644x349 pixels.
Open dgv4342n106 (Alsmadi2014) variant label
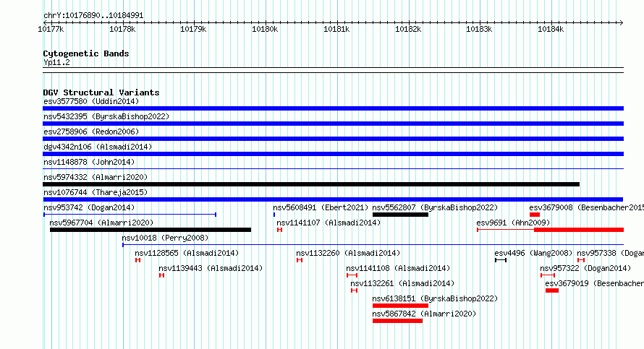click(x=98, y=147)
